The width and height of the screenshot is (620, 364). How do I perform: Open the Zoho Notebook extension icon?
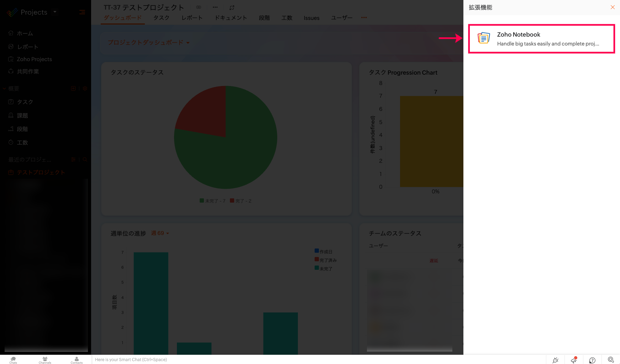coord(484,38)
